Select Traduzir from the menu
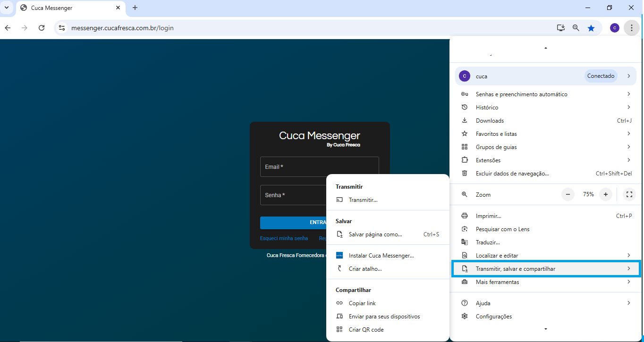Screen dimensions: 644x342 (x=546, y=242)
